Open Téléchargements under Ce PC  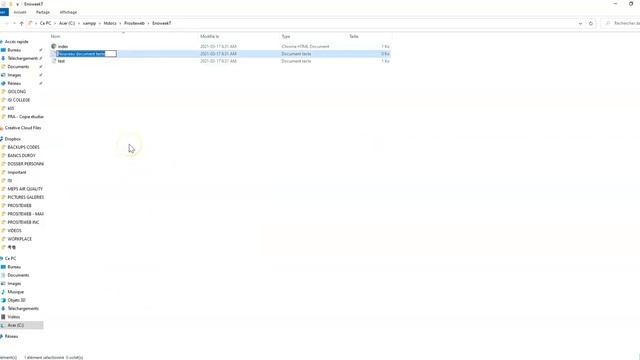pos(23,309)
